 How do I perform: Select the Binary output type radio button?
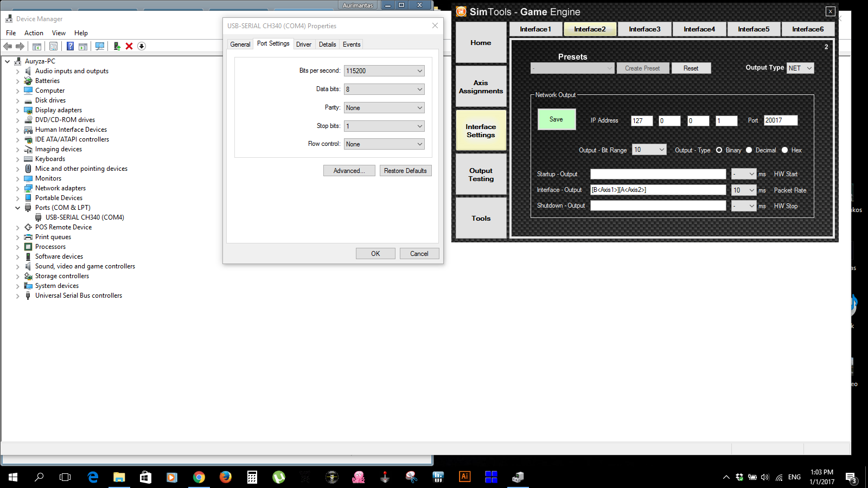(719, 150)
